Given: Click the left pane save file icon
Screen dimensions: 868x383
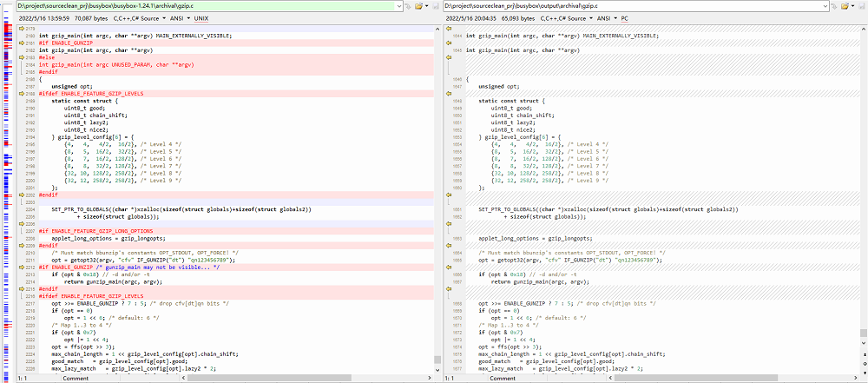Looking at the screenshot, I should pos(435,6).
